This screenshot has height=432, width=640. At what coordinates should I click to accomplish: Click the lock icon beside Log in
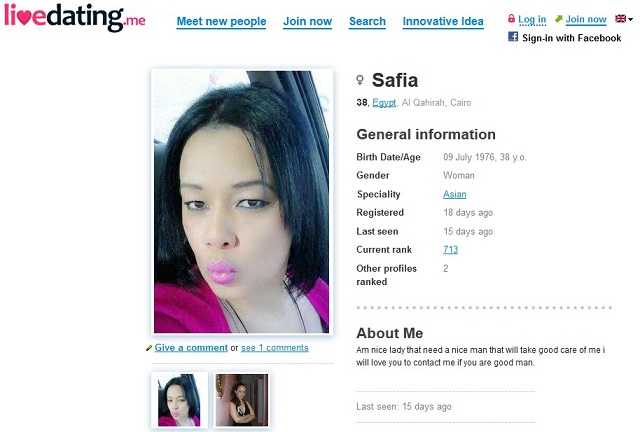(511, 18)
